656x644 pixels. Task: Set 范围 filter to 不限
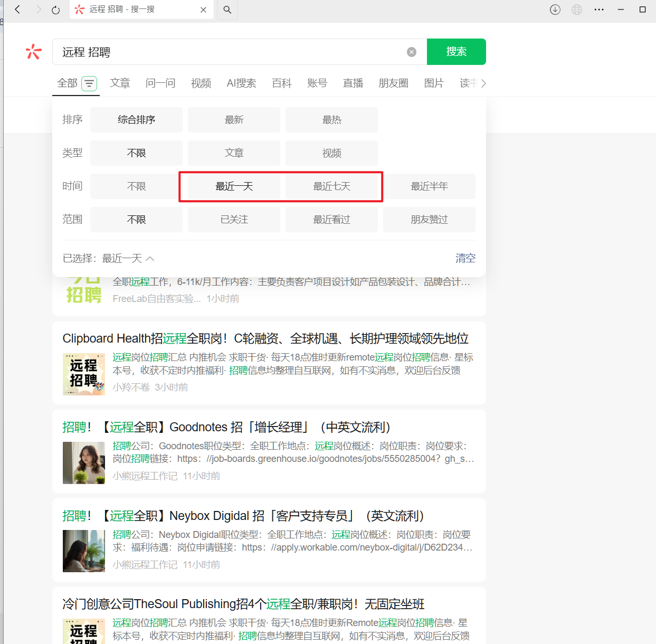click(x=136, y=220)
